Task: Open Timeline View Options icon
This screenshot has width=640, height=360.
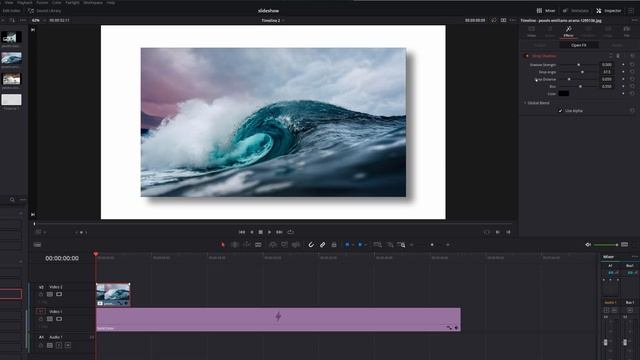Action: click(x=37, y=244)
